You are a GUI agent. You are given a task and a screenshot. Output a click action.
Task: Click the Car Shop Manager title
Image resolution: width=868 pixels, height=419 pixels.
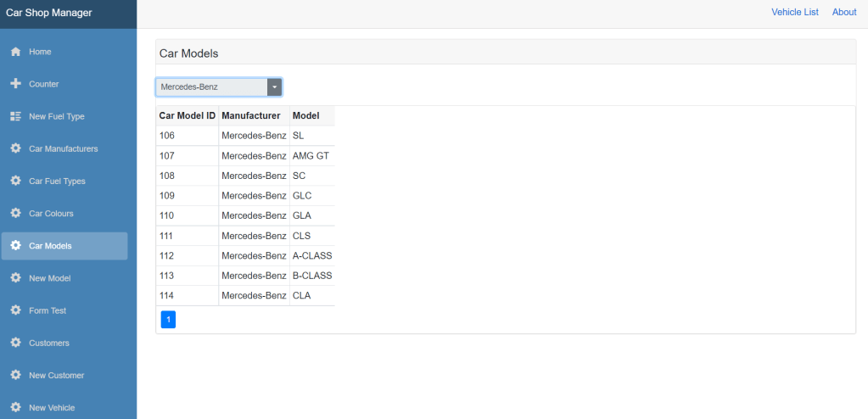click(48, 13)
